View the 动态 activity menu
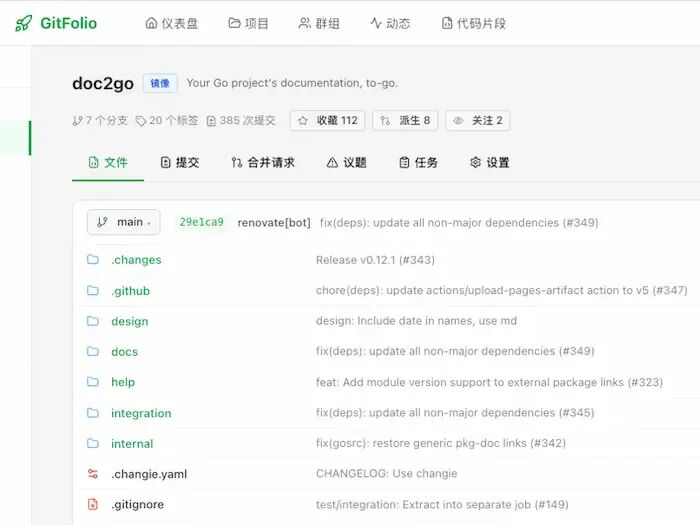Image resolution: width=700 pixels, height=525 pixels. pos(390,23)
